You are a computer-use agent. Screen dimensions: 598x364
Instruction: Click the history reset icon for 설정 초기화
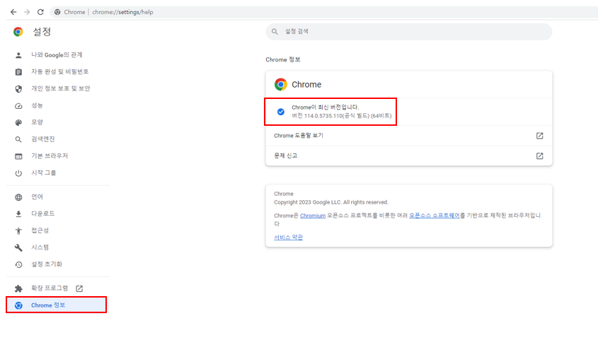(18, 264)
